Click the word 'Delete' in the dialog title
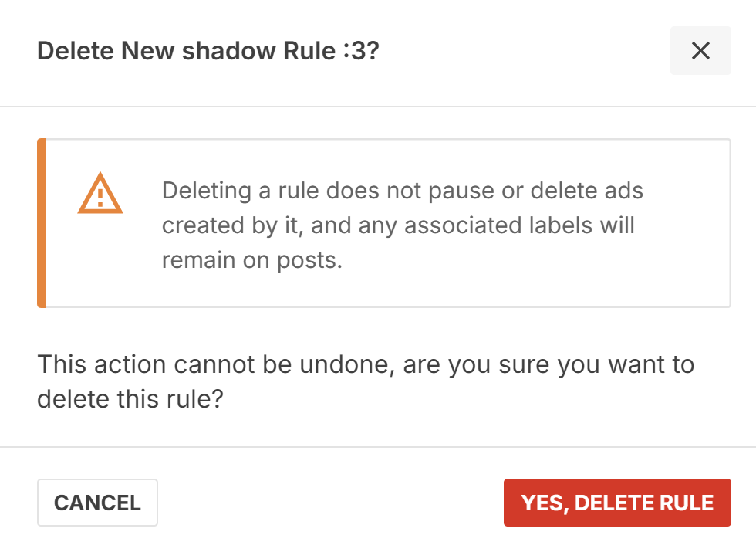 click(76, 51)
